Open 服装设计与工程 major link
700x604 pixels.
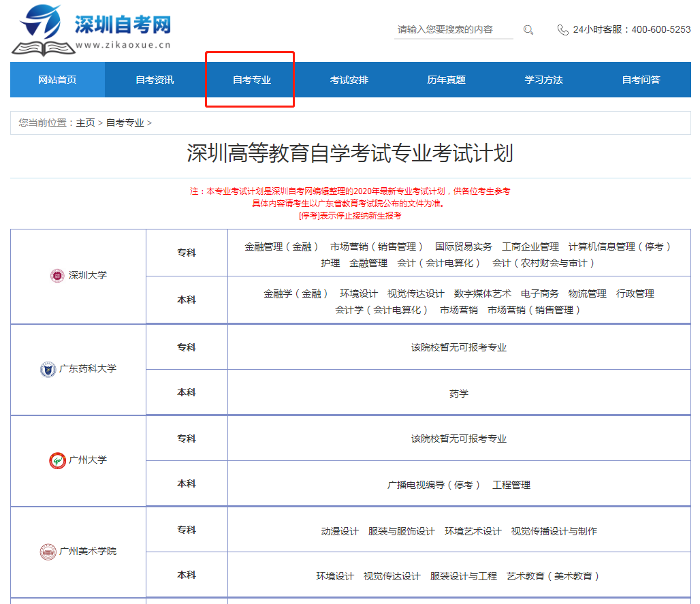point(464,577)
